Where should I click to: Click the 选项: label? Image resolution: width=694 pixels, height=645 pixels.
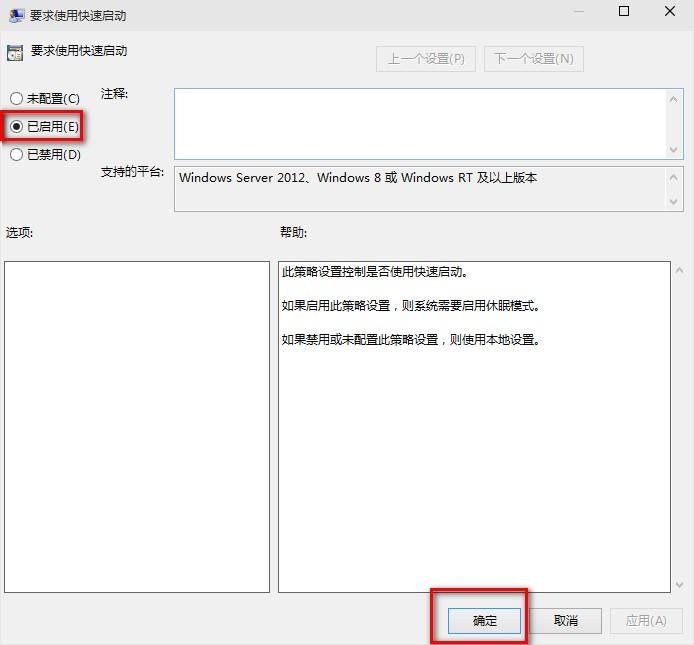(19, 232)
